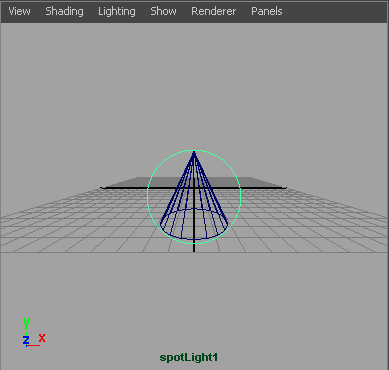
Task: Click empty viewport area above the spotlight
Action: (x=194, y=83)
